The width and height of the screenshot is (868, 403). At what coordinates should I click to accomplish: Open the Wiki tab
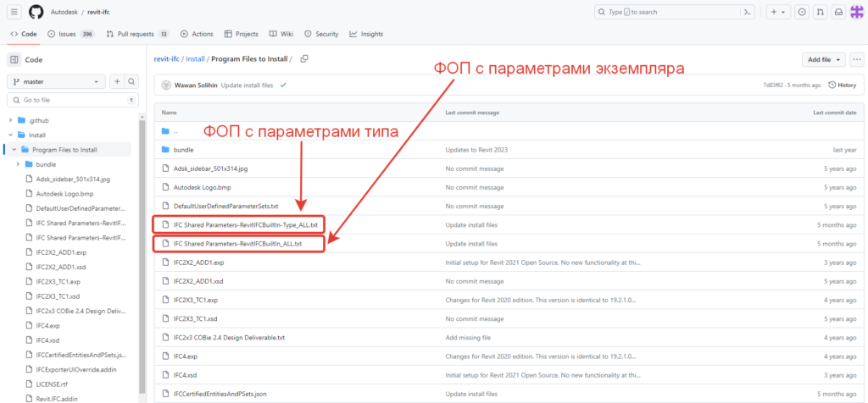coord(281,34)
